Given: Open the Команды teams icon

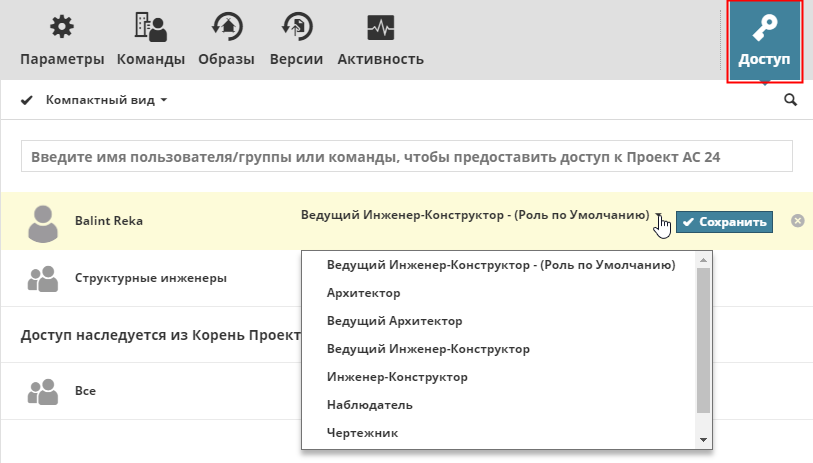Looking at the screenshot, I should pos(150,28).
